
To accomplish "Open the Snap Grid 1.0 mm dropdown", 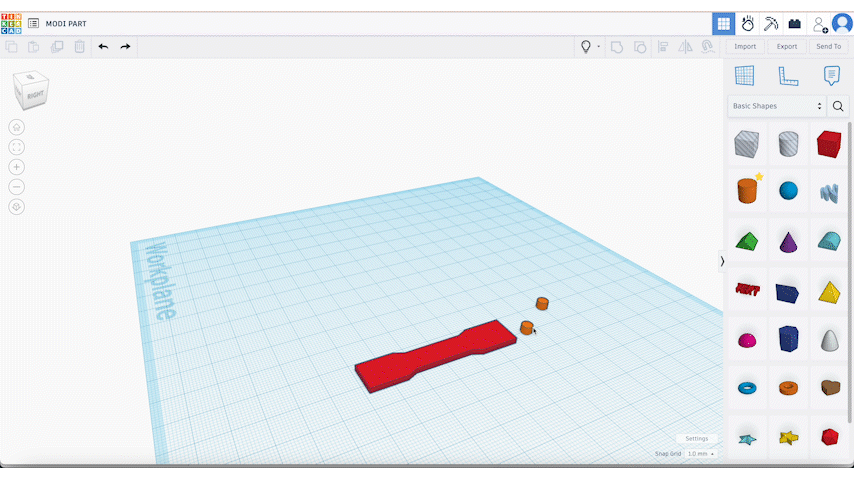I will pyautogui.click(x=701, y=454).
